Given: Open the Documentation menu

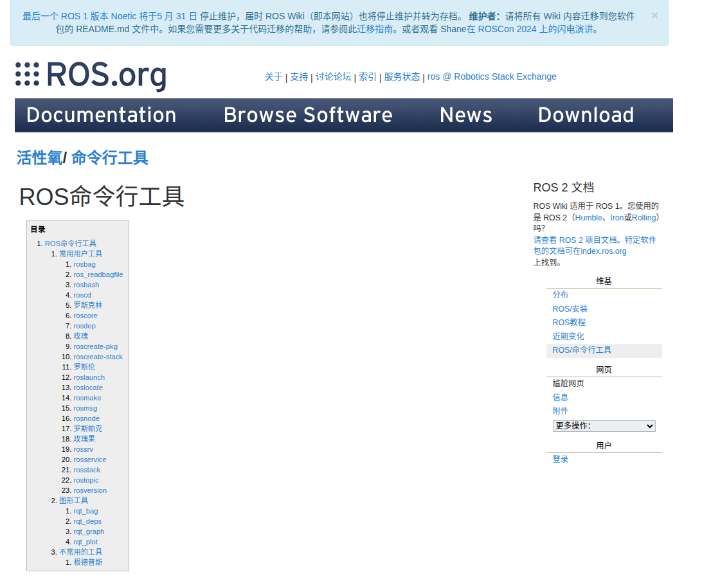Looking at the screenshot, I should [101, 115].
